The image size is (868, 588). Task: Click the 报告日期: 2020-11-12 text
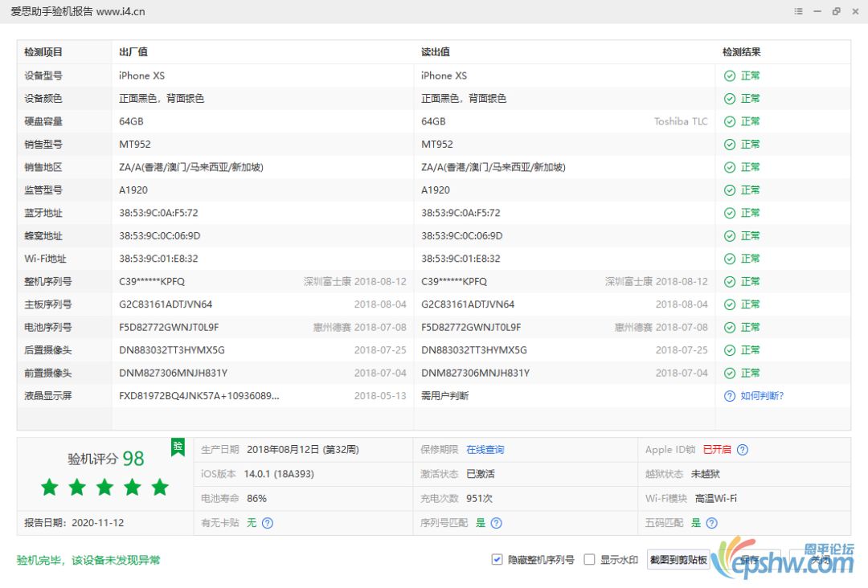coord(74,523)
